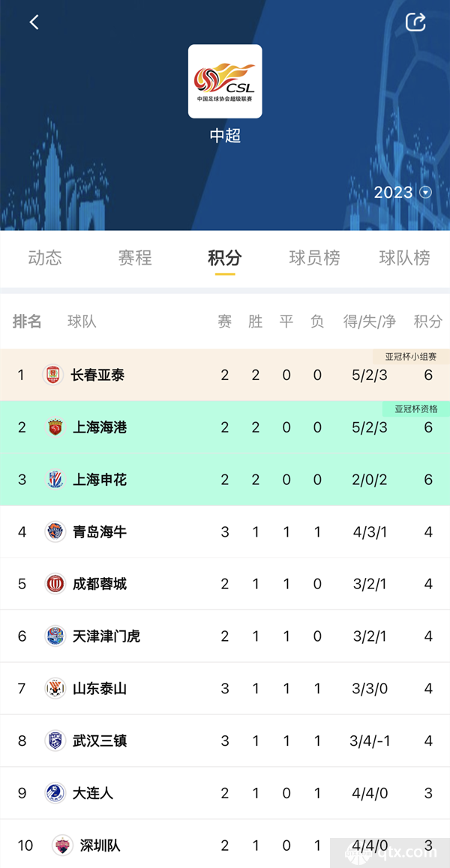
Task: Open the 深圳队 row
Action: click(x=225, y=846)
